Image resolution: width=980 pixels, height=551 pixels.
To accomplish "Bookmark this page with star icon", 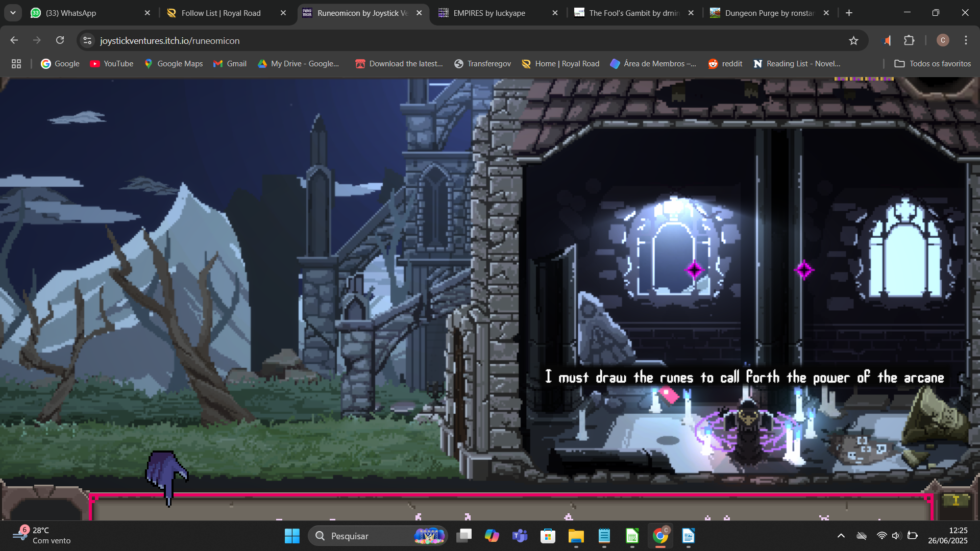I will click(x=853, y=40).
